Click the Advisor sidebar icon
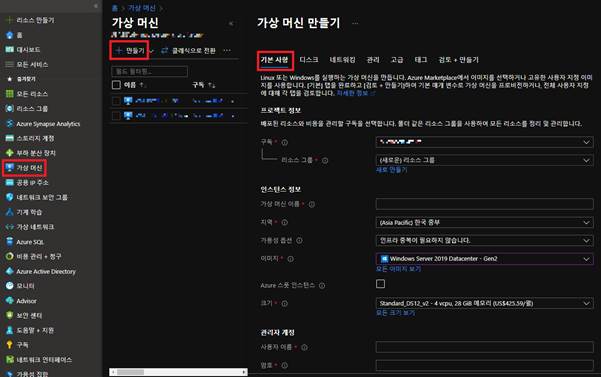 (x=10, y=301)
